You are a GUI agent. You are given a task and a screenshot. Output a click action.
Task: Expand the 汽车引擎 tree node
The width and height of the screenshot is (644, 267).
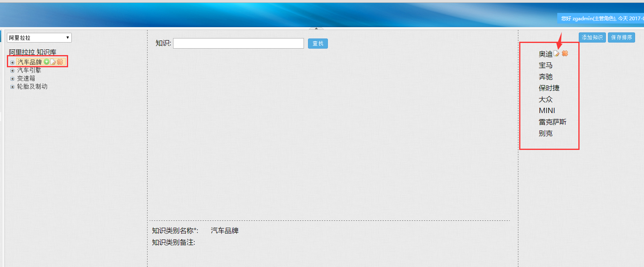pos(12,70)
